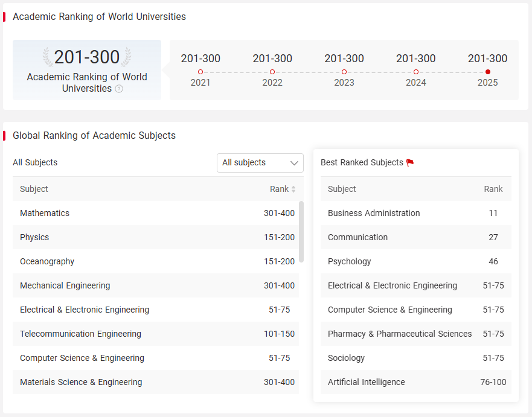This screenshot has height=417, width=532.
Task: Click Computer Science & Engineering in All Subjects
Action: [x=156, y=358]
